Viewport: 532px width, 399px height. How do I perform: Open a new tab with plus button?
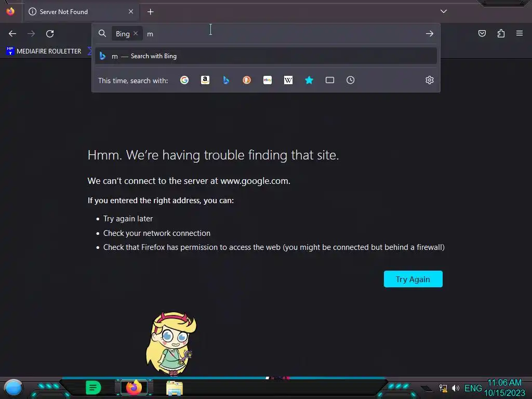click(150, 12)
